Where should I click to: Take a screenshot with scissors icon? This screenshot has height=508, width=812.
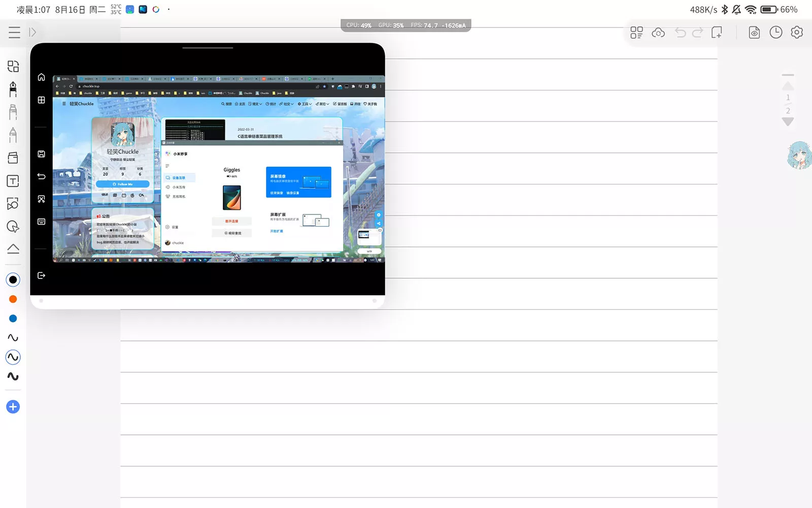[x=42, y=199]
